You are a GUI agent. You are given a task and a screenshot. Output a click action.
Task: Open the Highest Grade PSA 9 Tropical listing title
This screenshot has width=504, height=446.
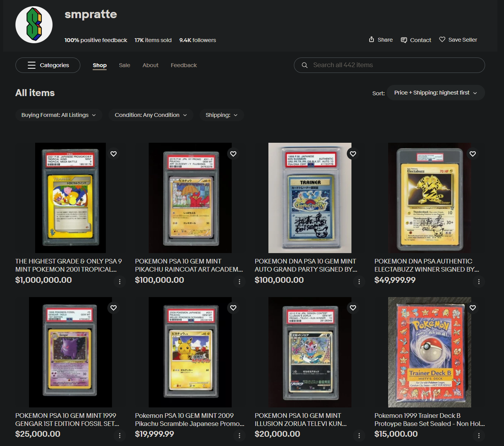click(69, 265)
